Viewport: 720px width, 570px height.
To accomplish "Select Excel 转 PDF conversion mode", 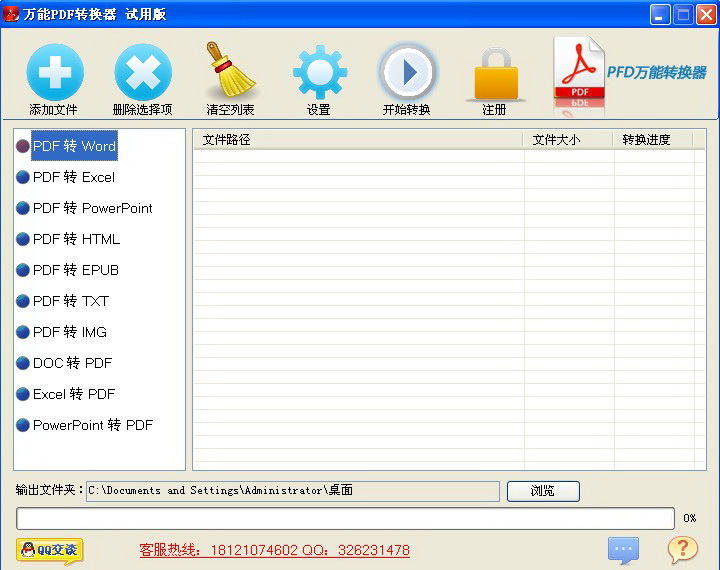I will [x=66, y=394].
